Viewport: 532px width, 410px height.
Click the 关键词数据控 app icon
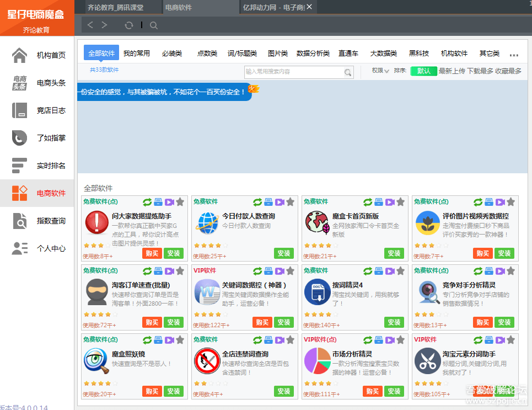pyautogui.click(x=207, y=292)
